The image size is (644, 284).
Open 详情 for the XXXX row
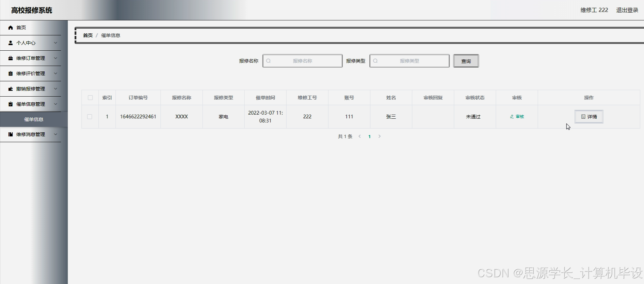click(x=589, y=117)
